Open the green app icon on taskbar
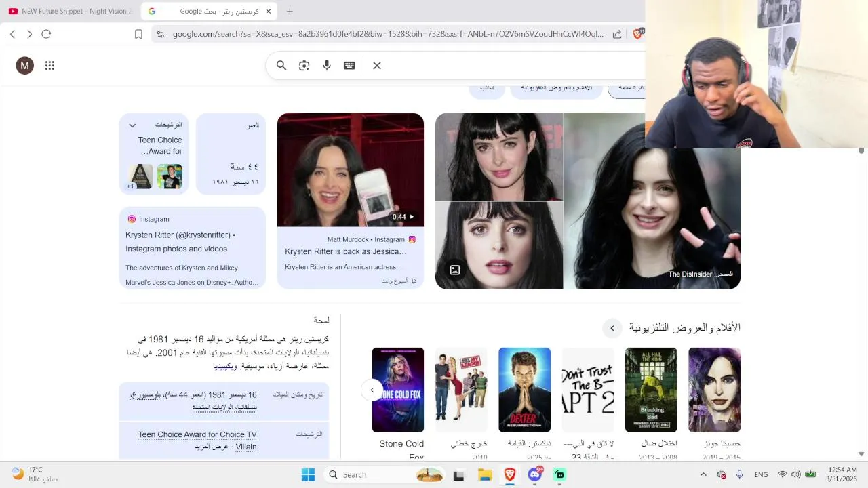 point(559,475)
